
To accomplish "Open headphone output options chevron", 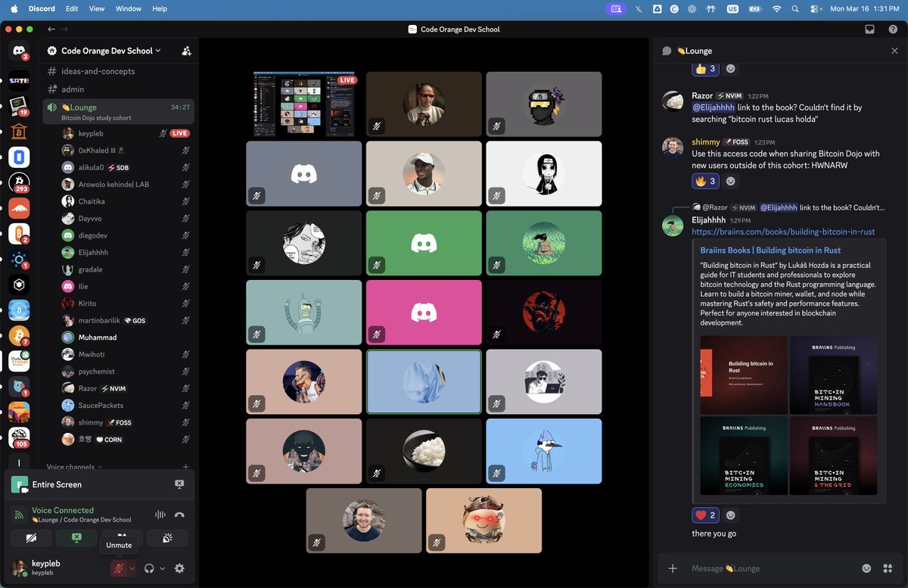I will coord(163,568).
